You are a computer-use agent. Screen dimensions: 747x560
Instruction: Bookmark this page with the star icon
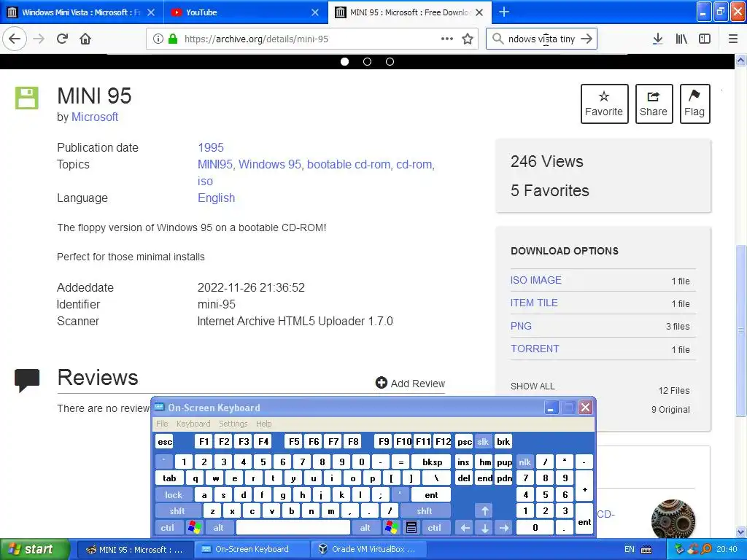pos(468,39)
